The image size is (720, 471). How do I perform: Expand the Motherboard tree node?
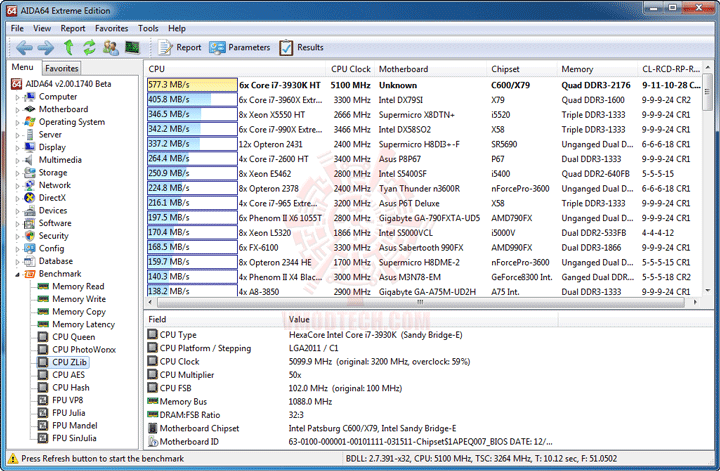(x=17, y=110)
